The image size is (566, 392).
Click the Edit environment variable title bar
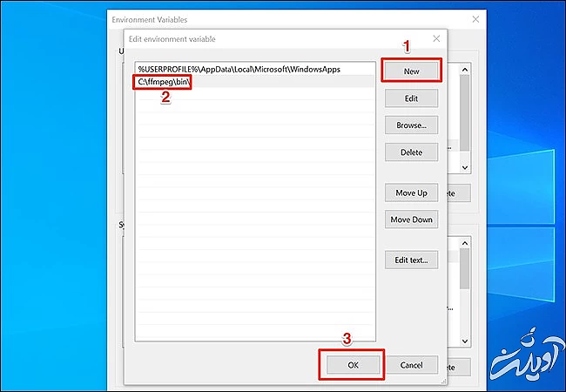pyautogui.click(x=261, y=39)
